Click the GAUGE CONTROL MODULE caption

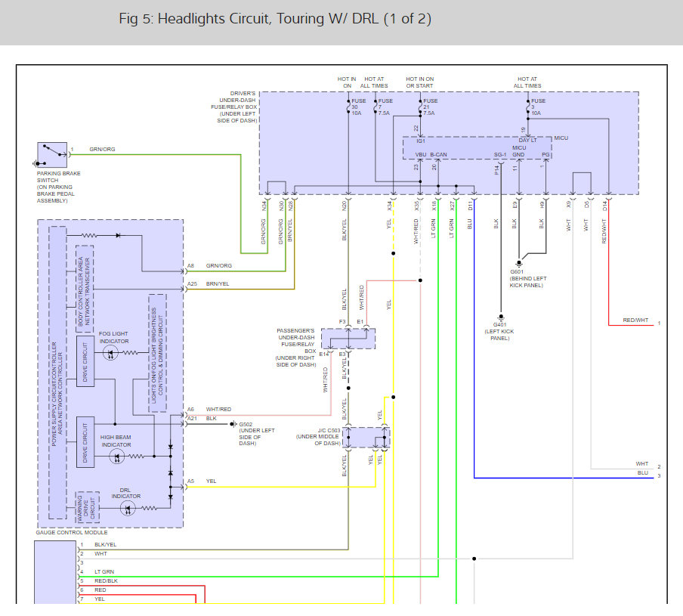tap(72, 532)
